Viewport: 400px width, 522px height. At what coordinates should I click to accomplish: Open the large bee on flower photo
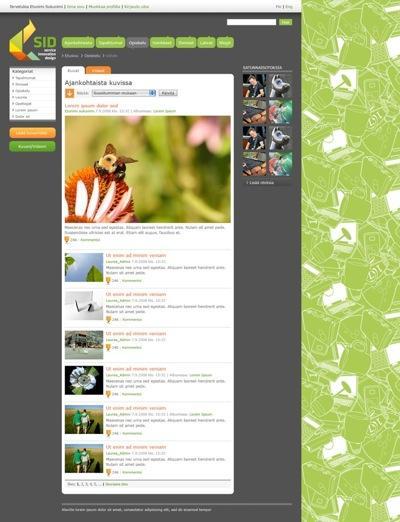[148, 169]
